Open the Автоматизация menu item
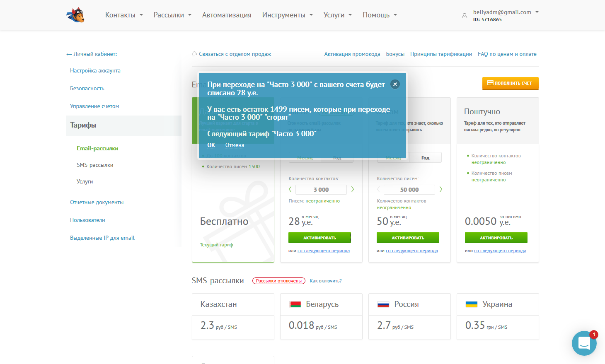This screenshot has width=605, height=364. click(x=227, y=15)
